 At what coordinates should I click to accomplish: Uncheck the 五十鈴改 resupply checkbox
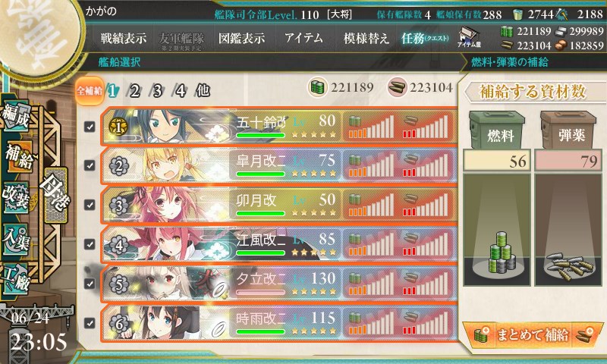[x=90, y=127]
